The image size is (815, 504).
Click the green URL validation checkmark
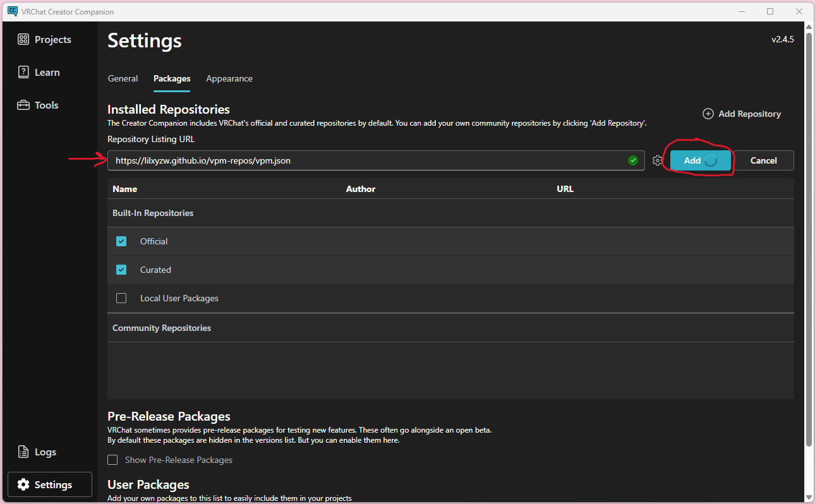click(633, 160)
